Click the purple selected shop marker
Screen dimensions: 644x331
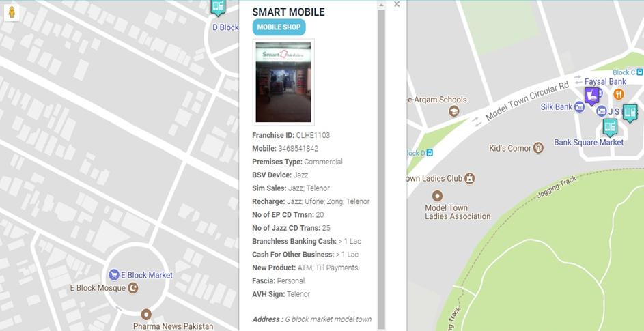point(592,96)
